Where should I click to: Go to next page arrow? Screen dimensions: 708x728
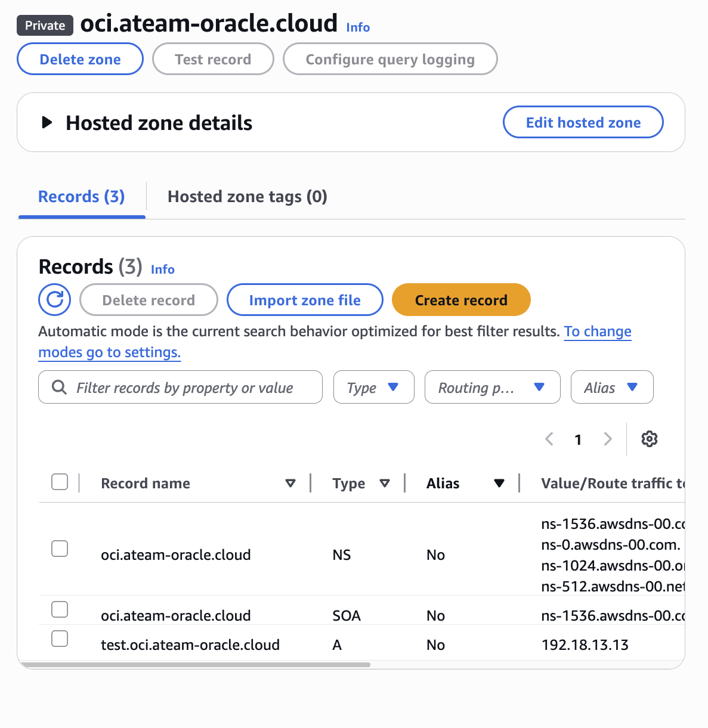608,439
